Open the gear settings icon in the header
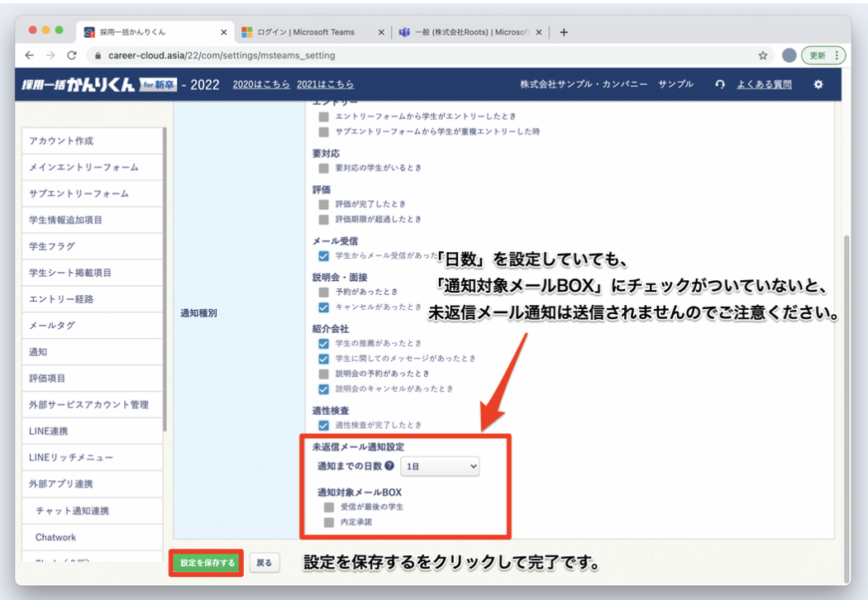This screenshot has height=600, width=868. (x=818, y=83)
